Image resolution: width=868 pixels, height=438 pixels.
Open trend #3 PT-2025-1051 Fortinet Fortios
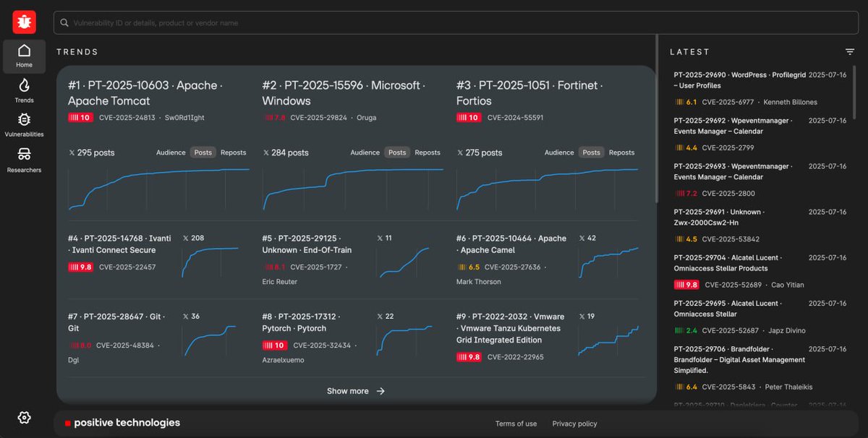click(x=530, y=93)
